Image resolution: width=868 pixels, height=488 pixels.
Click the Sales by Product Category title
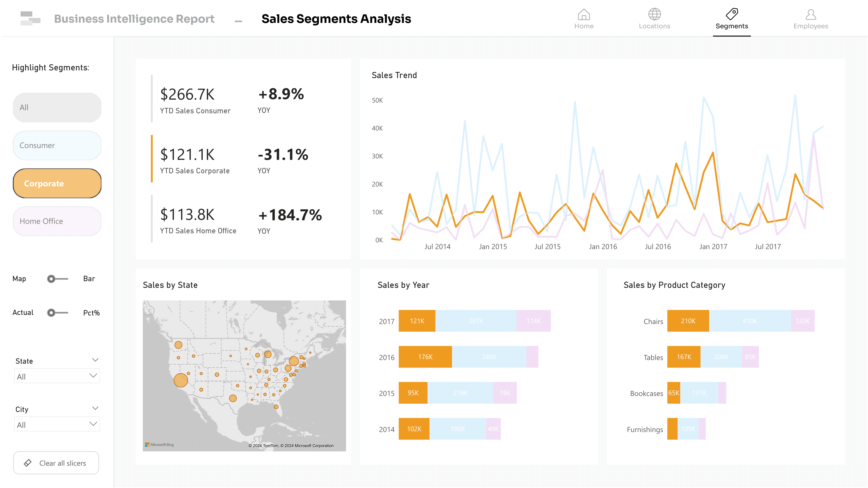click(x=674, y=285)
